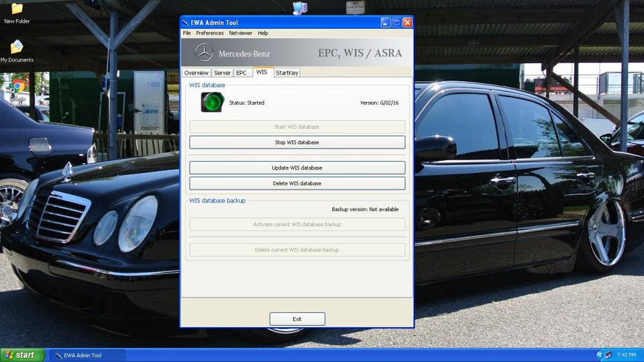Exit the EWA Admin Tool

[x=297, y=319]
